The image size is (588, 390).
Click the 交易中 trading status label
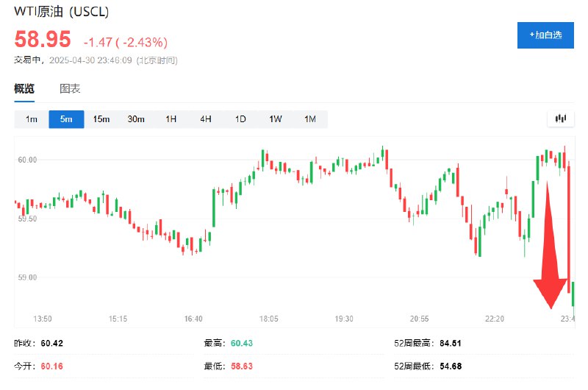coord(27,60)
